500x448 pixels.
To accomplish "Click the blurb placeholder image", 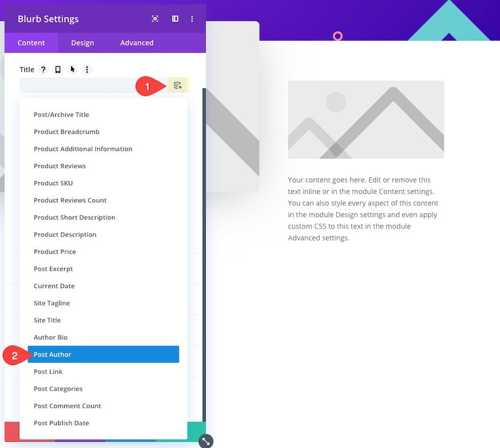I will 366,119.
